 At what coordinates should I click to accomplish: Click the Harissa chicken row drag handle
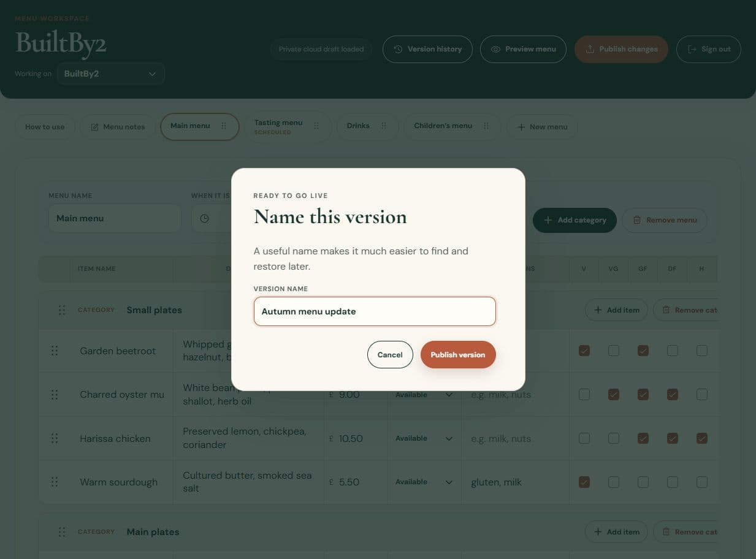55,438
